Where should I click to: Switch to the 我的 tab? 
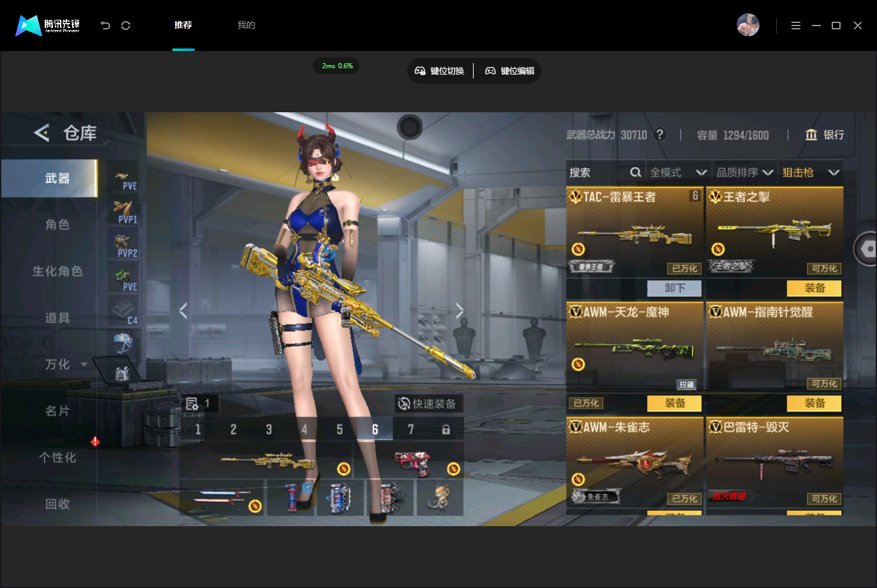click(x=246, y=25)
